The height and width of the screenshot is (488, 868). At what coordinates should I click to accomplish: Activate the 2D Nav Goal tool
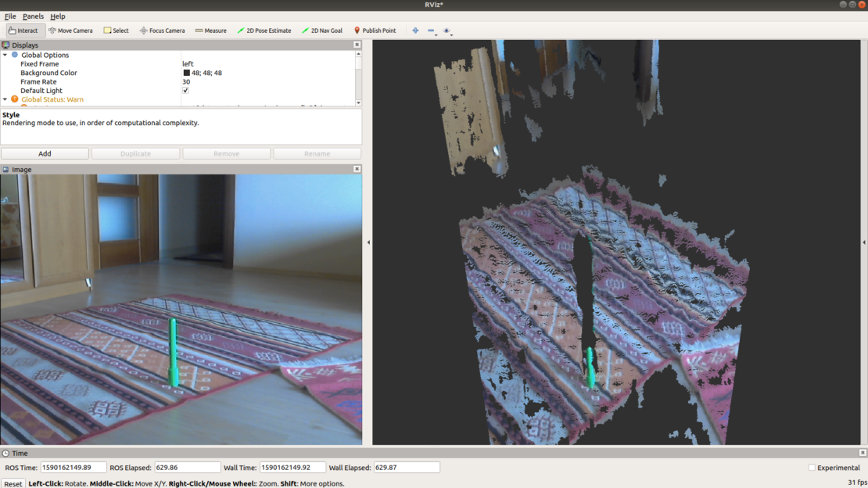[x=321, y=30]
